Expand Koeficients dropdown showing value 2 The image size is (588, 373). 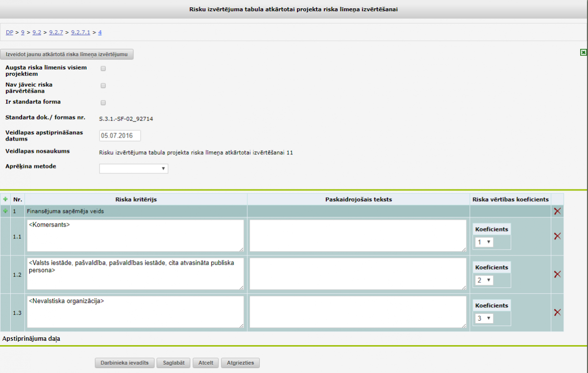point(484,280)
